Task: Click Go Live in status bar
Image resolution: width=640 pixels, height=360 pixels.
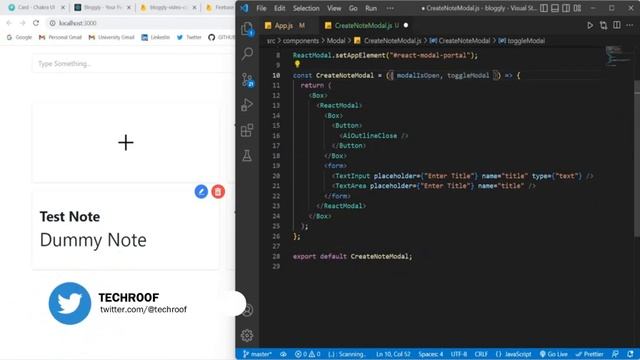Action: (553, 354)
